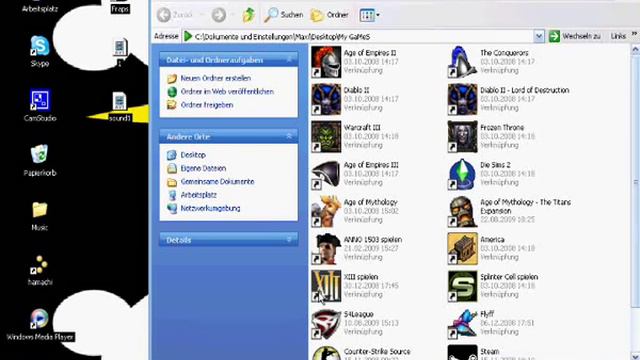Click the America shortcut icon
This screenshot has width=640, height=360.
click(462, 249)
